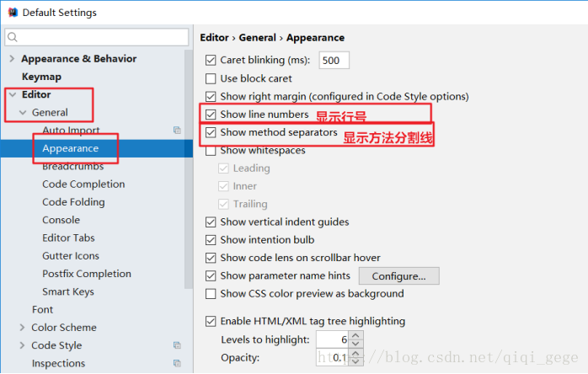Screen dimensions: 588x374
Task: Click the project-level icon beside Inspections
Action: point(177,363)
